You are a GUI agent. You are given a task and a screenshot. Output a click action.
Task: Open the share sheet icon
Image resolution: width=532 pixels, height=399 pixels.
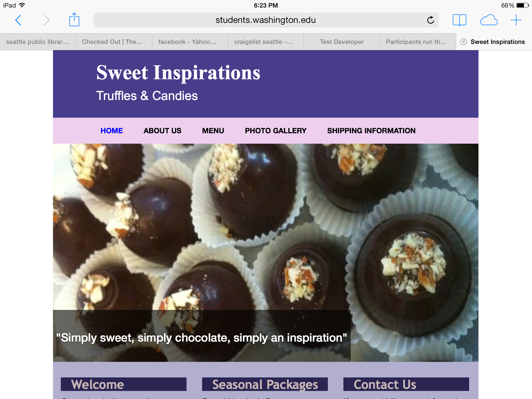pos(74,19)
